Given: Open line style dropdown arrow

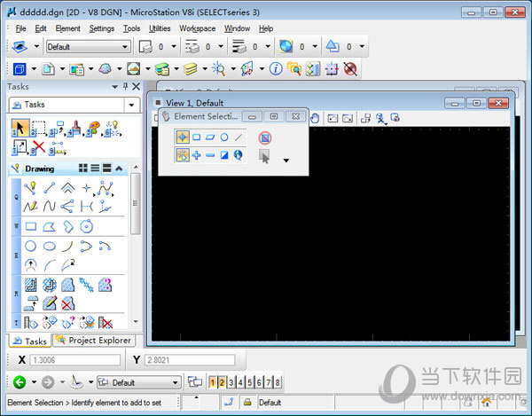Looking at the screenshot, I should pos(221,46).
